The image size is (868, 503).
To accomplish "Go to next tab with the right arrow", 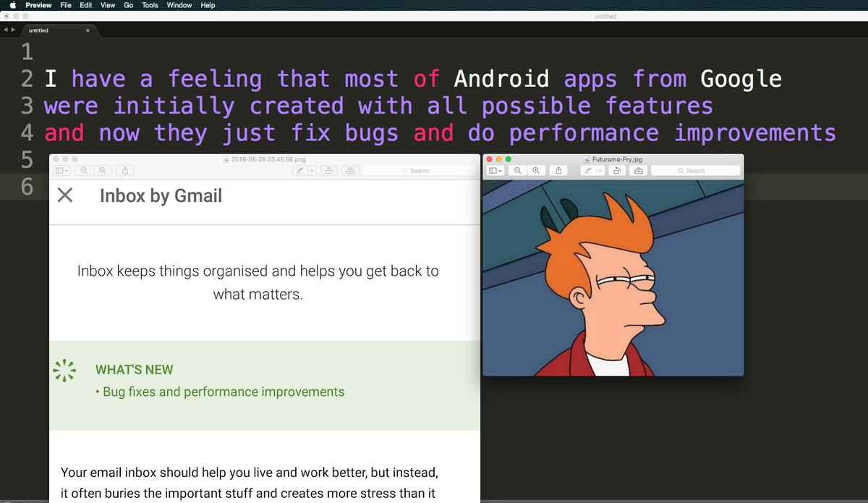I will (x=12, y=30).
